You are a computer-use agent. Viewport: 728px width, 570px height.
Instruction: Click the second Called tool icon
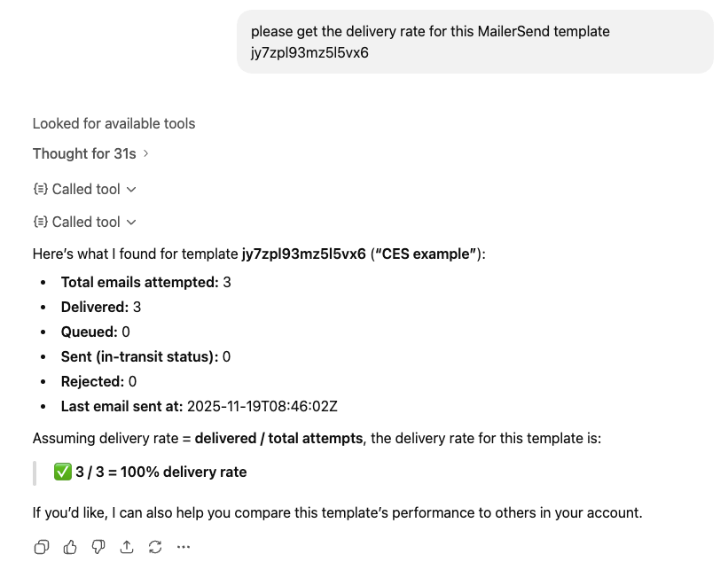tap(40, 222)
